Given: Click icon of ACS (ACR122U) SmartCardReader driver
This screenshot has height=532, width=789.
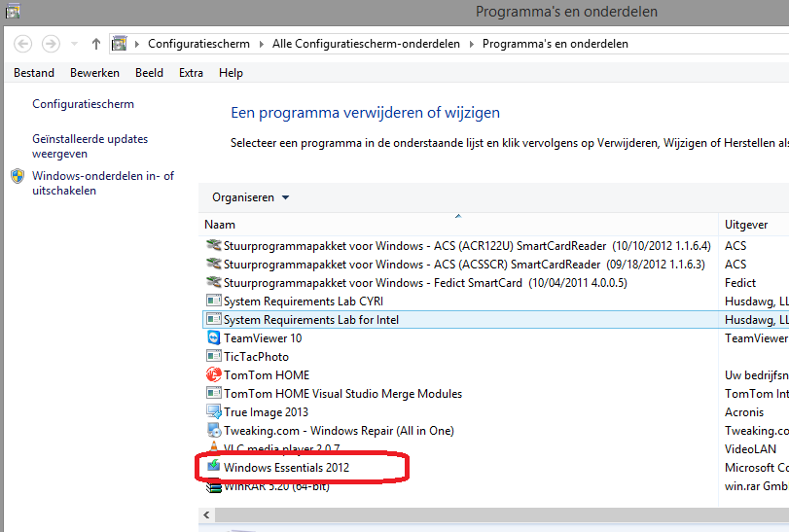Looking at the screenshot, I should click(214, 245).
